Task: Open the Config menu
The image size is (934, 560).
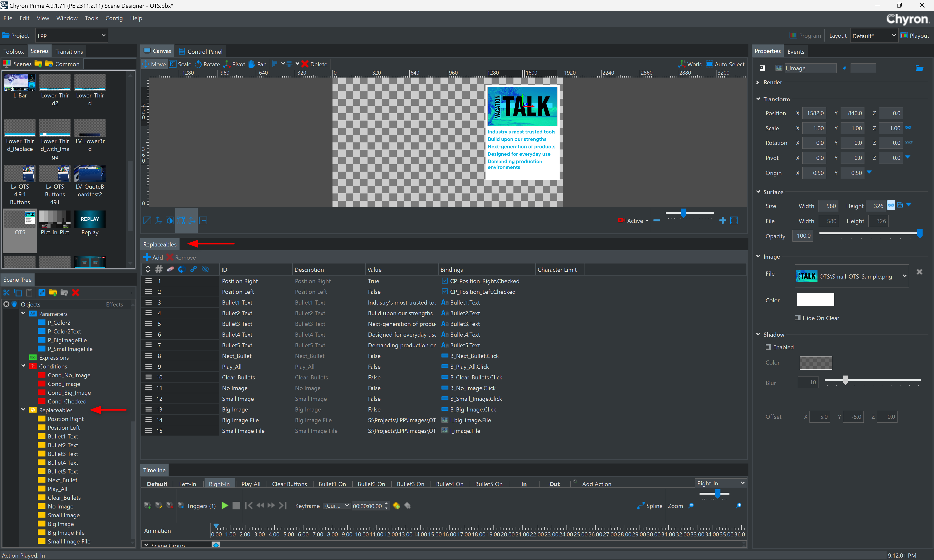Action: 114,18
